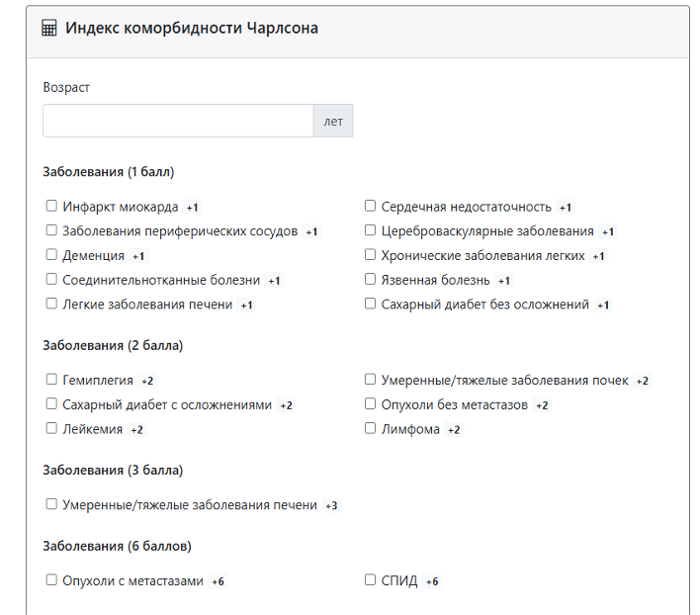The height and width of the screenshot is (615, 700).
Task: Tick the СПИД checkbox
Action: 370,580
